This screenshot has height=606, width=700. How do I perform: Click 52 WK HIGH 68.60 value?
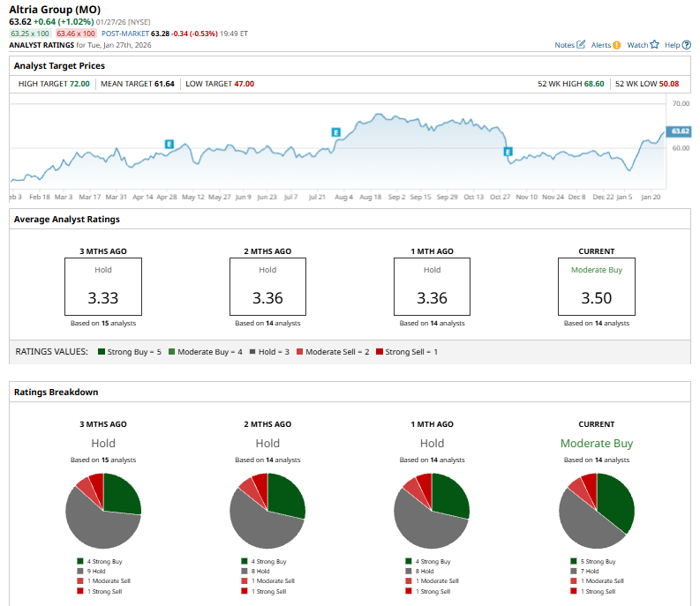coord(594,84)
